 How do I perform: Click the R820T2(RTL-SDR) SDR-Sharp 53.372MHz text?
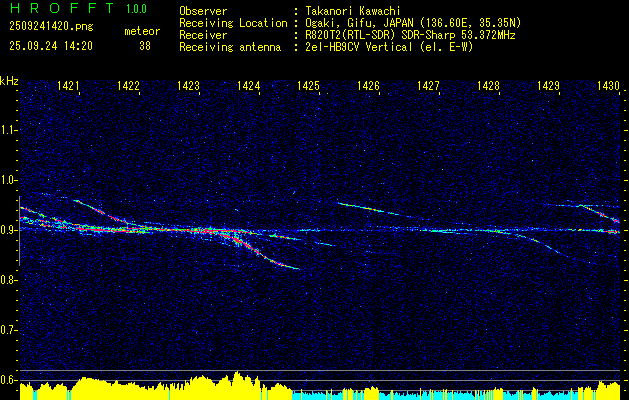410,35
